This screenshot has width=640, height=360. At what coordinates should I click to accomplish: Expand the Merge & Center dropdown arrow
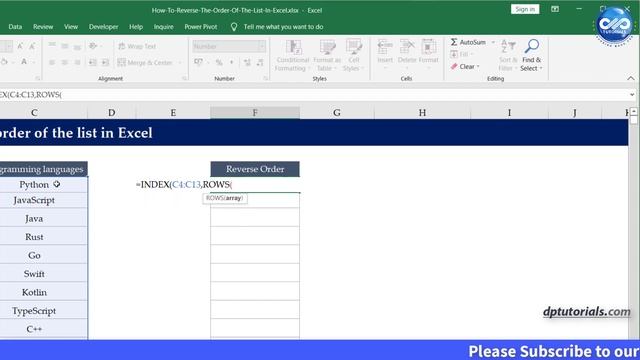180,62
